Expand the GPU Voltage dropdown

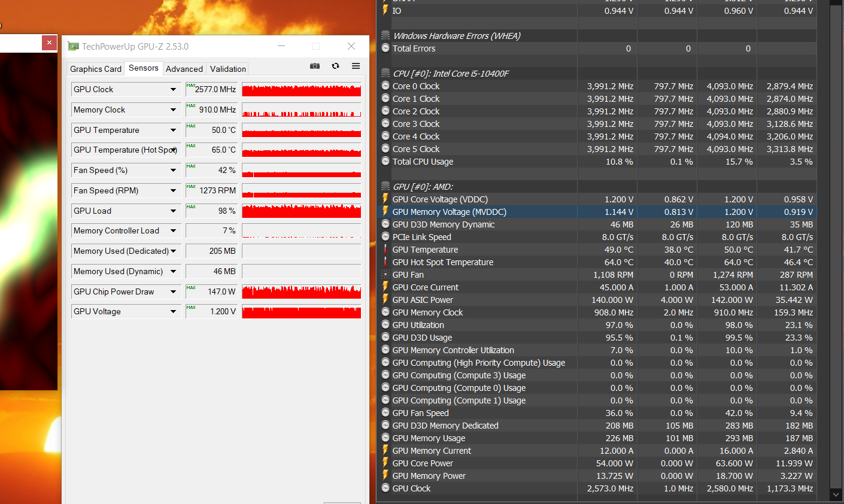coord(173,312)
